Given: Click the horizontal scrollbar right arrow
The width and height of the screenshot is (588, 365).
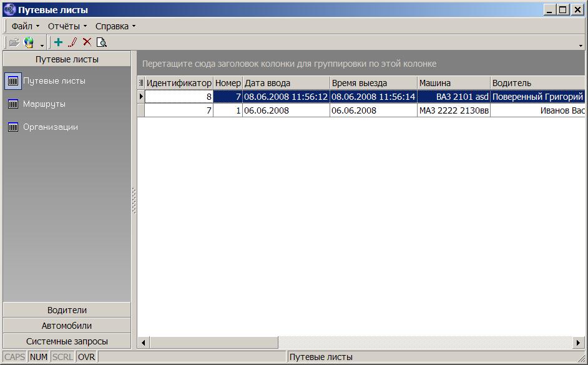Looking at the screenshot, I should [x=578, y=343].
